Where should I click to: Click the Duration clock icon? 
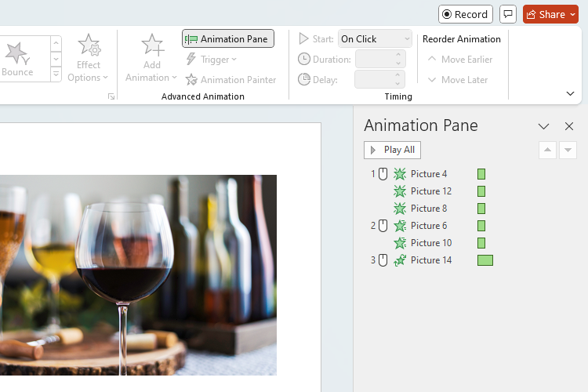304,60
